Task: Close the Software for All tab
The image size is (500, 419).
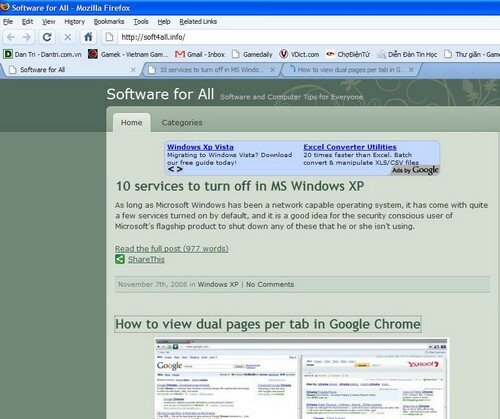Action: tap(133, 70)
